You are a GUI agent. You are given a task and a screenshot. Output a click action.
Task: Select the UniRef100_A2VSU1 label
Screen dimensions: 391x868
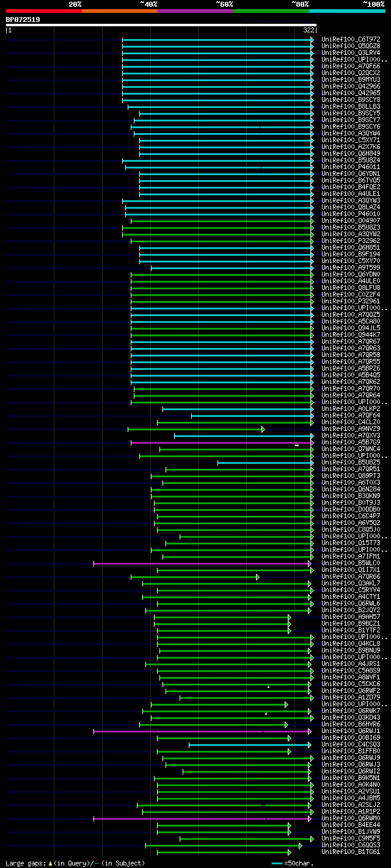click(351, 791)
